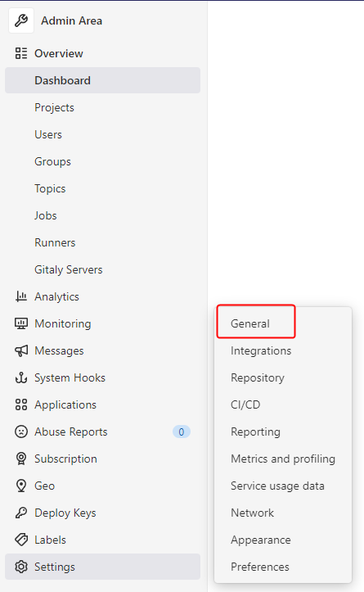Click the Admin Area wrench icon
364x592 pixels.
(21, 20)
